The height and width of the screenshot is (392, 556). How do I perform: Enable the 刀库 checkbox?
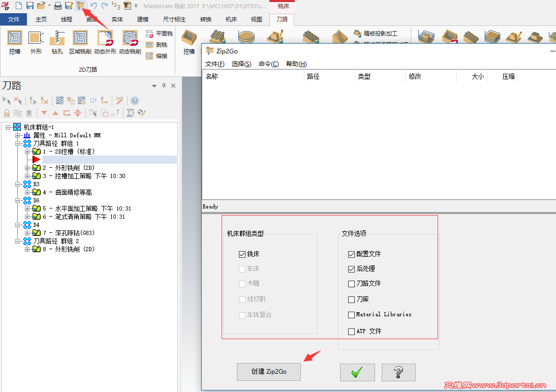351,300
